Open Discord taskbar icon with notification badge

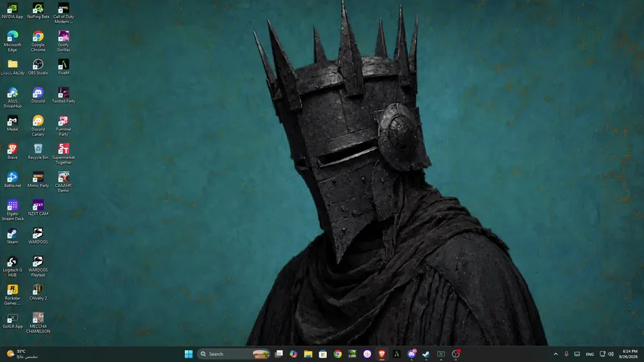point(411,354)
